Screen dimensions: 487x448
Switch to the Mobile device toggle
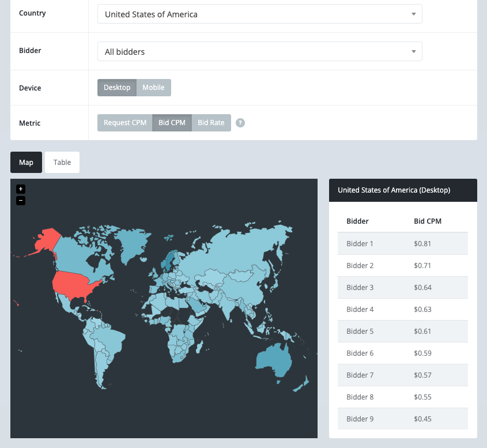[x=153, y=88]
